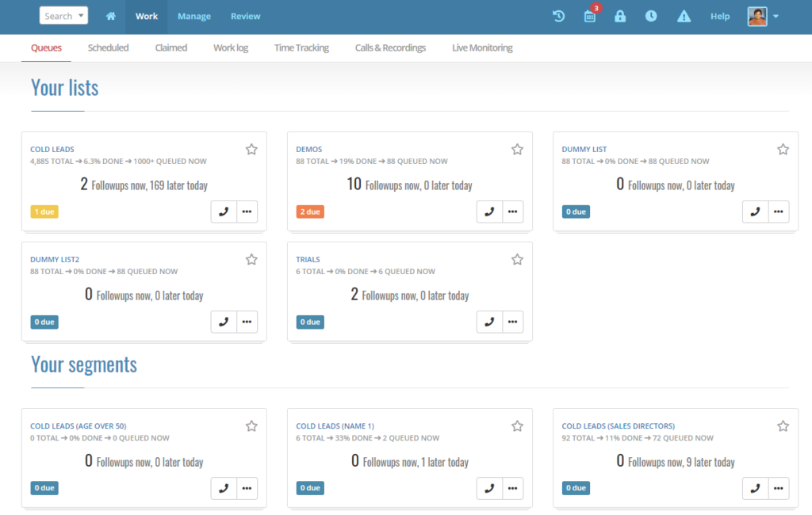Click the warning triangle alert icon
Image resolution: width=812 pixels, height=515 pixels.
[684, 16]
